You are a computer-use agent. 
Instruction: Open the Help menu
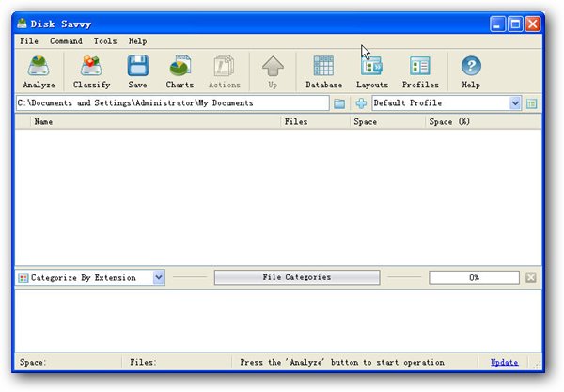(x=137, y=41)
